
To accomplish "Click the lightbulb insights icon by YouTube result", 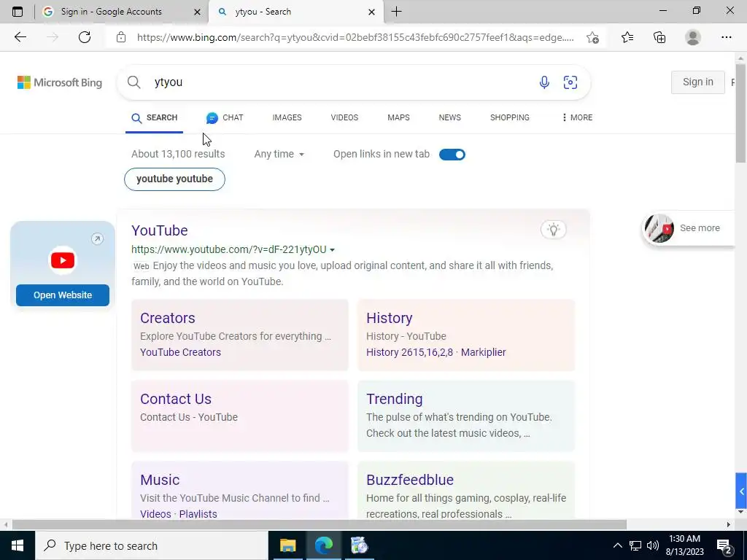I will coord(553,230).
